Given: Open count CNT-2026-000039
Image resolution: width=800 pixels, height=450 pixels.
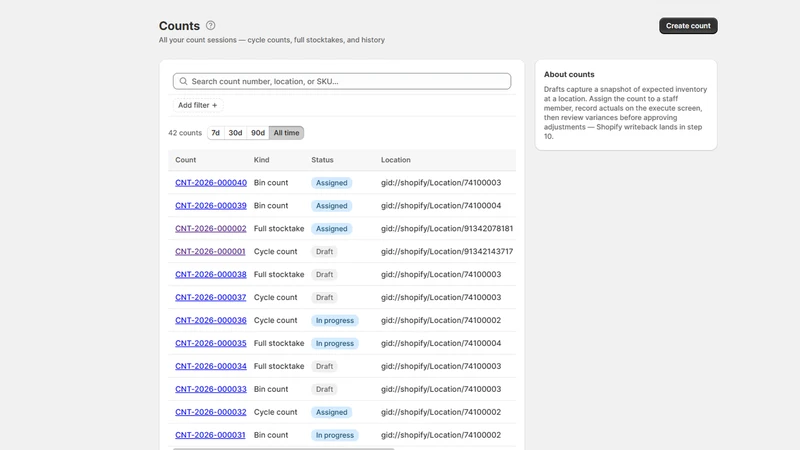Looking at the screenshot, I should pyautogui.click(x=211, y=206).
